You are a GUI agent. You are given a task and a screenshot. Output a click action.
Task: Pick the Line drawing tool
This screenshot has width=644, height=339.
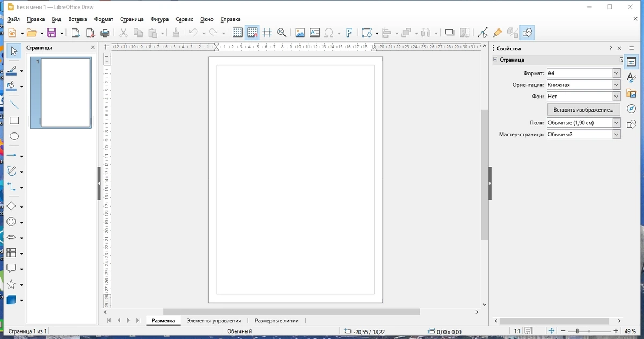[14, 105]
